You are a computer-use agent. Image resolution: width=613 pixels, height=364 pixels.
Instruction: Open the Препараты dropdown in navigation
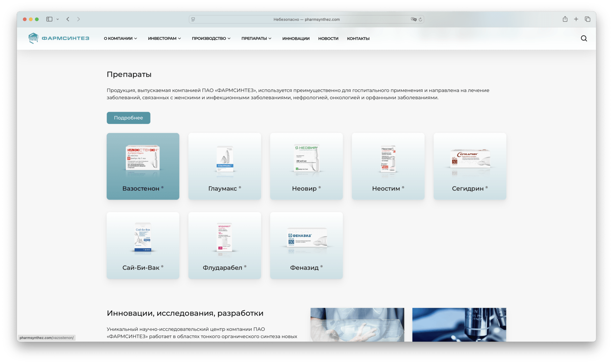[256, 38]
